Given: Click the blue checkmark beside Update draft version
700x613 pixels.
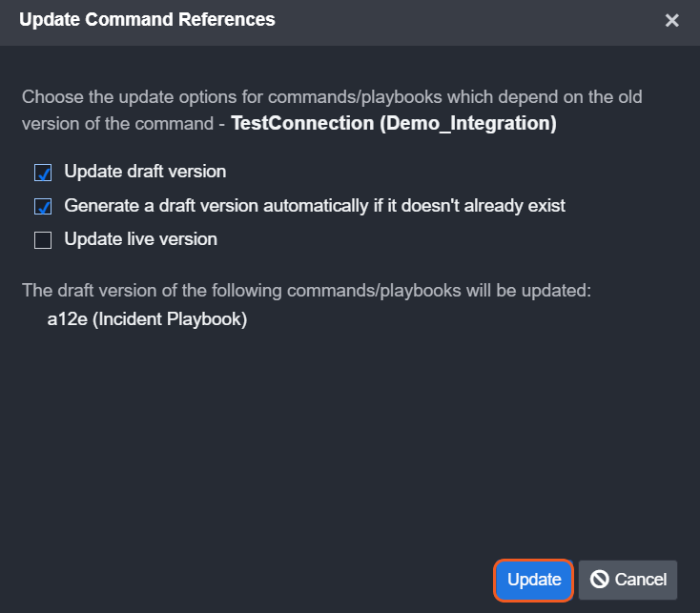Looking at the screenshot, I should pyautogui.click(x=43, y=173).
